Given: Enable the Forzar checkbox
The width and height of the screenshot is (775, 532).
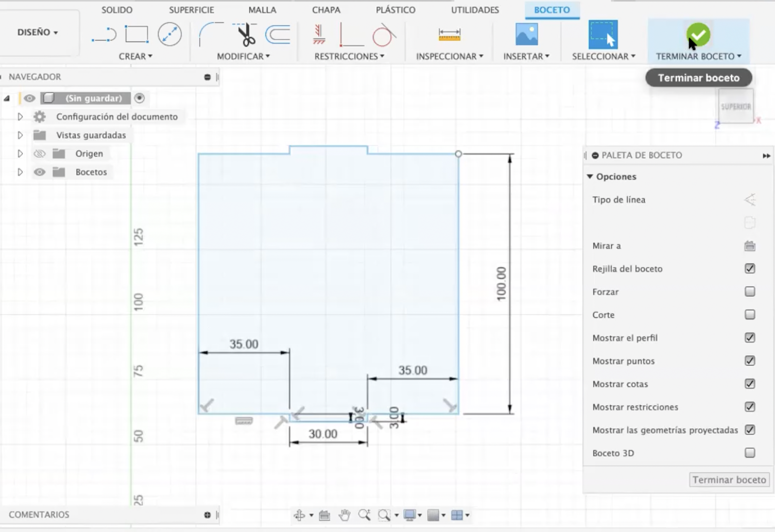Looking at the screenshot, I should (750, 291).
